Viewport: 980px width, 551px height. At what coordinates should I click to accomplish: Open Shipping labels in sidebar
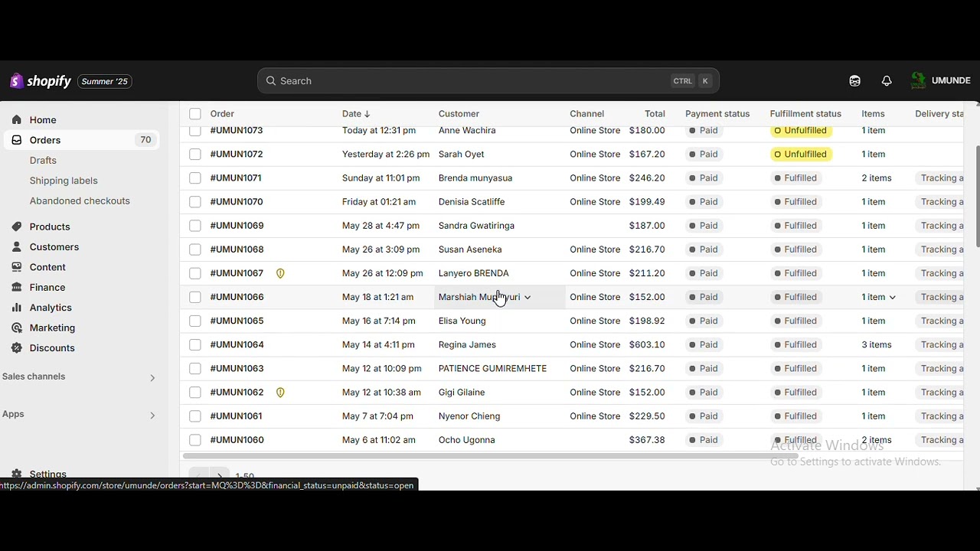click(64, 181)
